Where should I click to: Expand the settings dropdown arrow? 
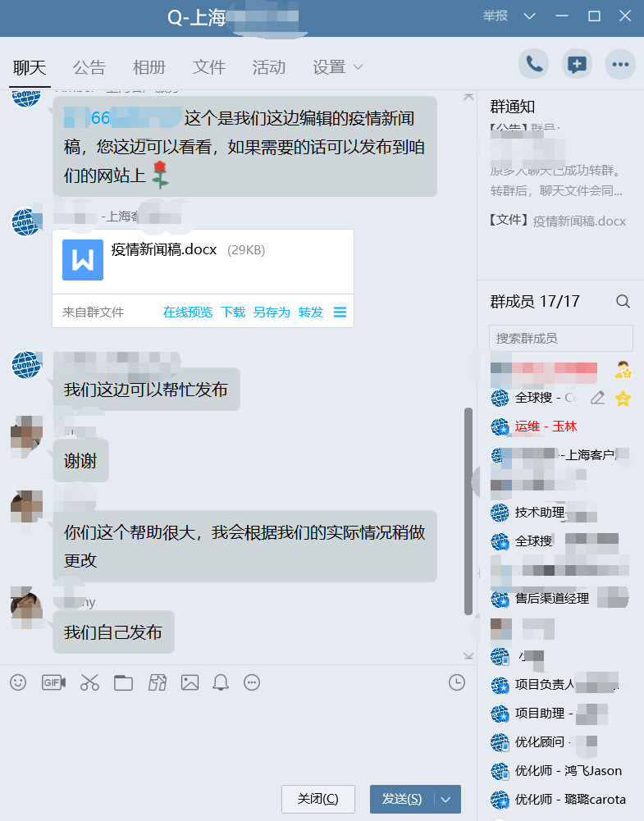(359, 67)
